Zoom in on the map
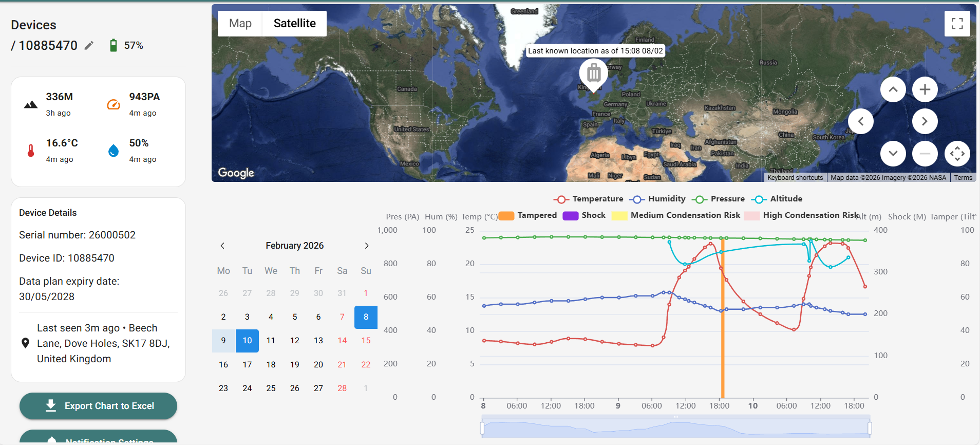The width and height of the screenshot is (980, 445). pyautogui.click(x=925, y=89)
